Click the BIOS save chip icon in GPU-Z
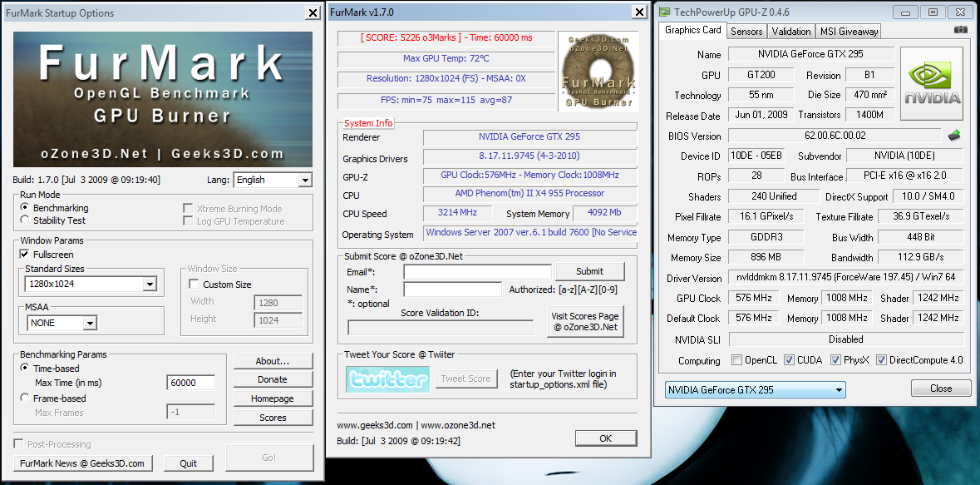980x485 pixels. pos(953,135)
